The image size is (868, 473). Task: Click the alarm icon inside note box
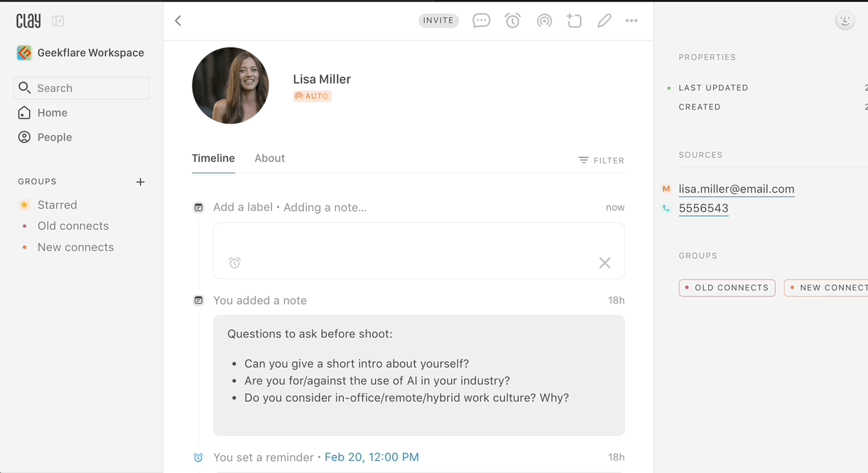point(235,263)
